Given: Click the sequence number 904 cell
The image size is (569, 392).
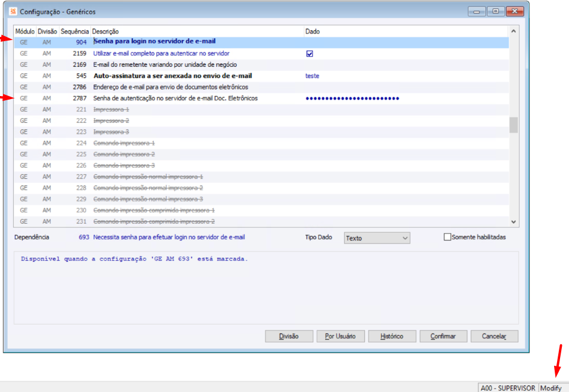Looking at the screenshot, I should pyautogui.click(x=81, y=42).
